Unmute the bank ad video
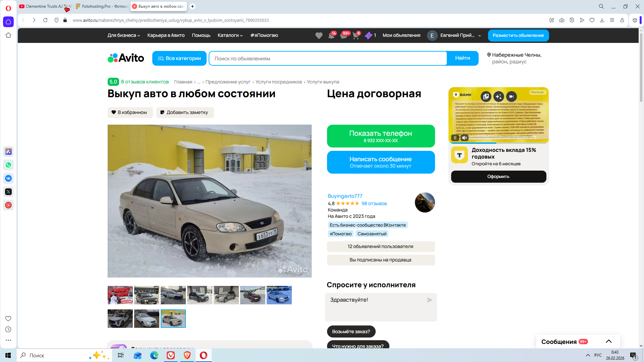Screen dimensions: 644x362 click(x=465, y=138)
